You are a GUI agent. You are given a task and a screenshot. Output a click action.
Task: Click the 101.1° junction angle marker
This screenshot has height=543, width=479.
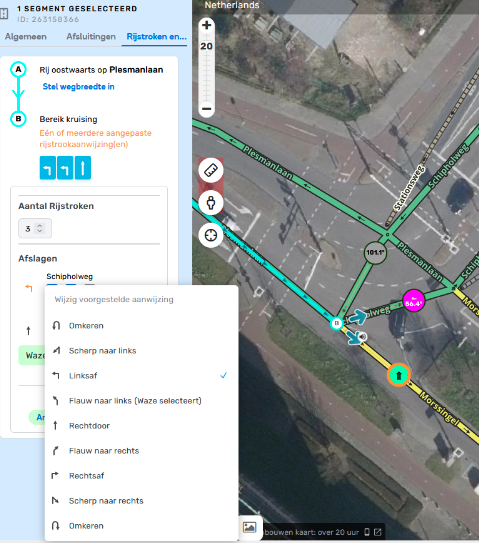pyautogui.click(x=375, y=252)
